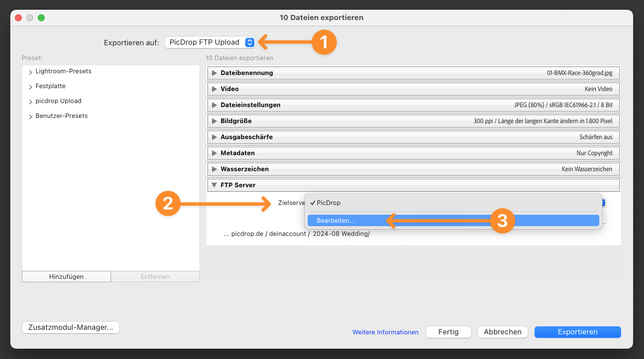
Task: Select the JPEG (80%) sRGB settings summary
Action: pyautogui.click(x=563, y=105)
